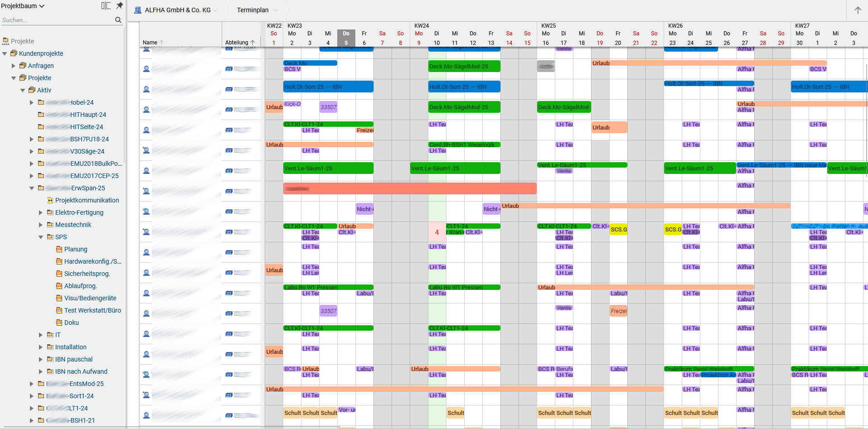Select the ALFHA GmbH & Co. KG breadcrumb
This screenshot has width=868, height=429.
tap(178, 10)
